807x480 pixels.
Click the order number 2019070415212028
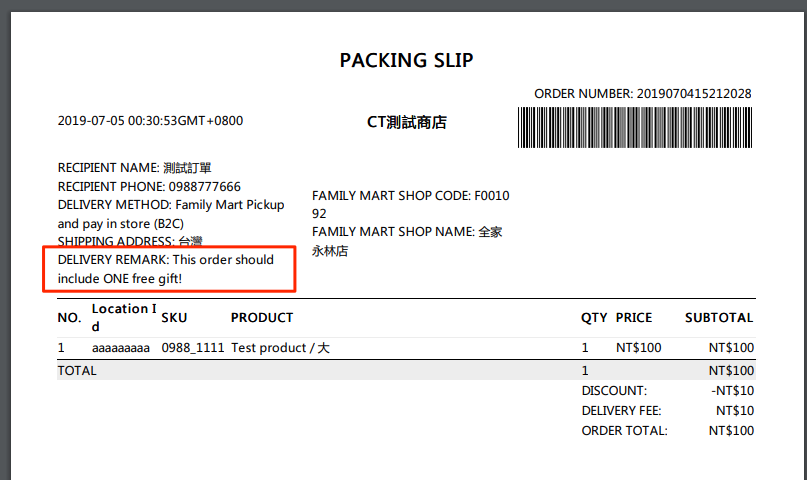(694, 94)
